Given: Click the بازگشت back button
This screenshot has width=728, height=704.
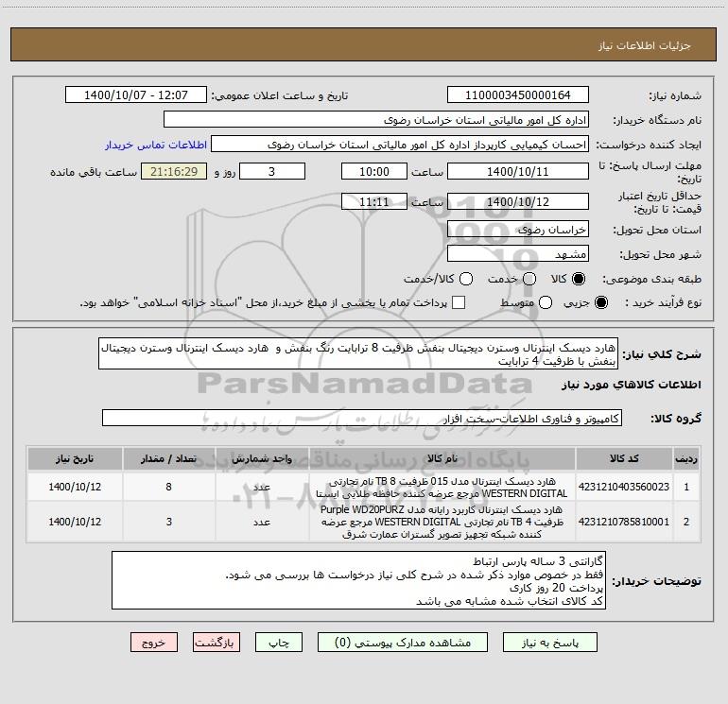Looking at the screenshot, I should [x=217, y=643].
